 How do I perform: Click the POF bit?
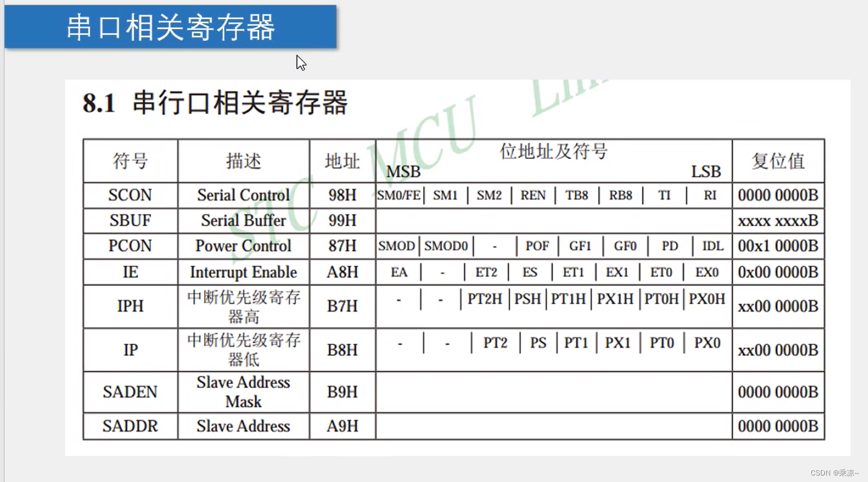(537, 246)
